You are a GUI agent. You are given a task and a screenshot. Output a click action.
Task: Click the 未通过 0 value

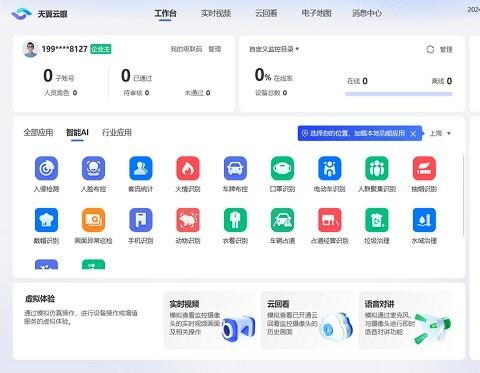coord(197,93)
